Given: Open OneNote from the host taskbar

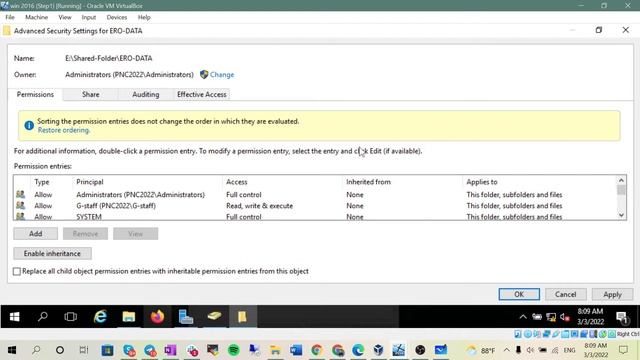Looking at the screenshot, I should click(171, 350).
